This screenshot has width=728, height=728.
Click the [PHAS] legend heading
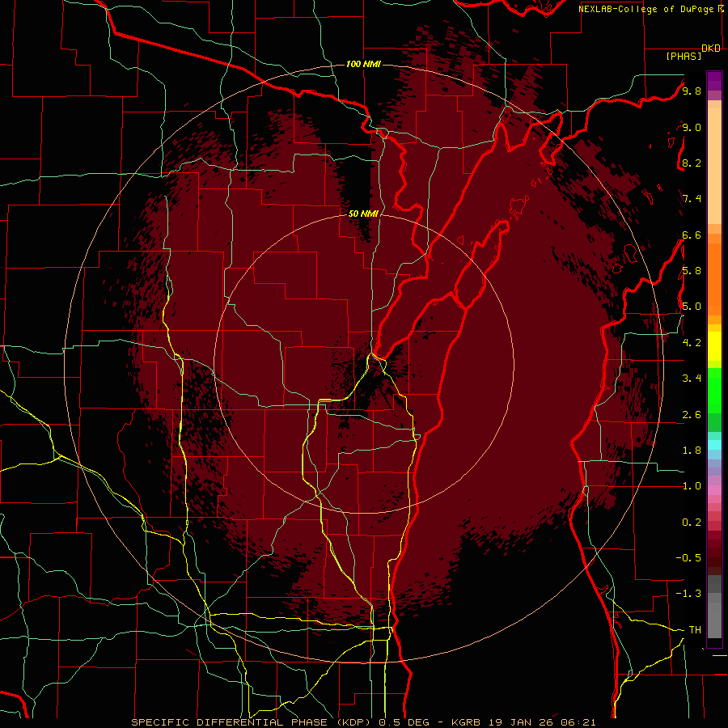coord(684,57)
